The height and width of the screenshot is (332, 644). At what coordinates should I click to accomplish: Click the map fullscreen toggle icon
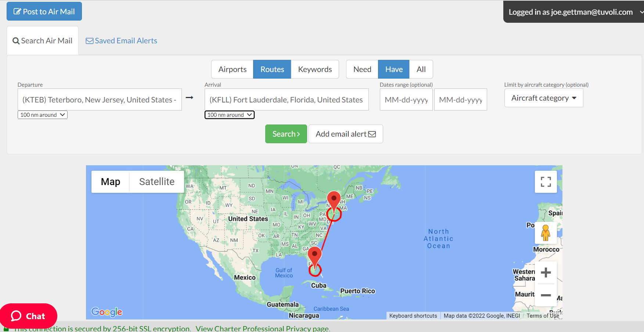[x=546, y=182]
